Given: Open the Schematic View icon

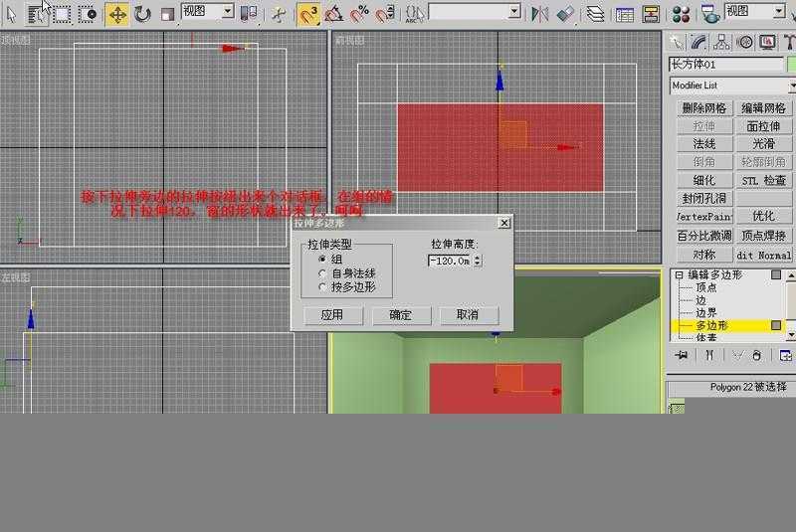Looking at the screenshot, I should point(651,14).
